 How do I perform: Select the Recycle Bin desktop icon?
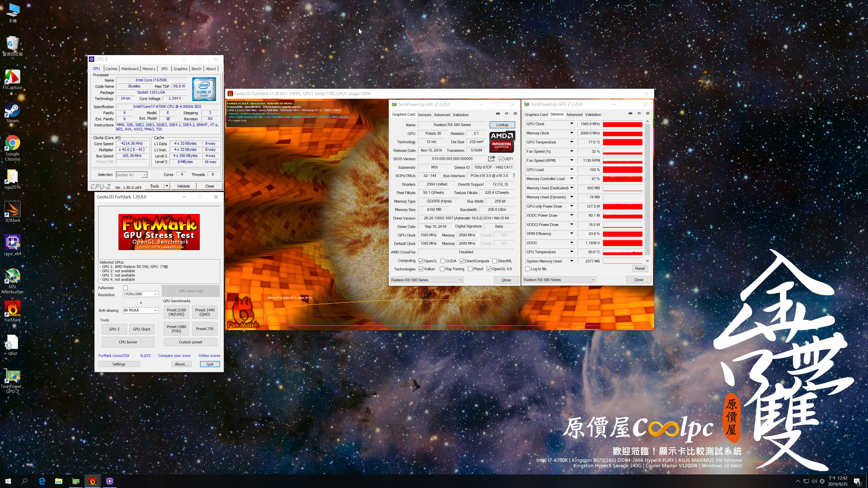[x=12, y=46]
